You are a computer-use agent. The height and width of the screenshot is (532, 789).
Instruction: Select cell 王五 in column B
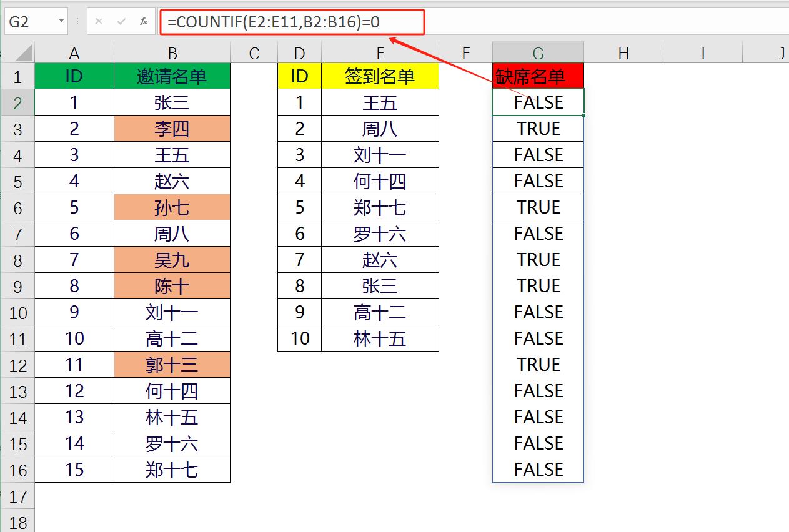coord(172,155)
